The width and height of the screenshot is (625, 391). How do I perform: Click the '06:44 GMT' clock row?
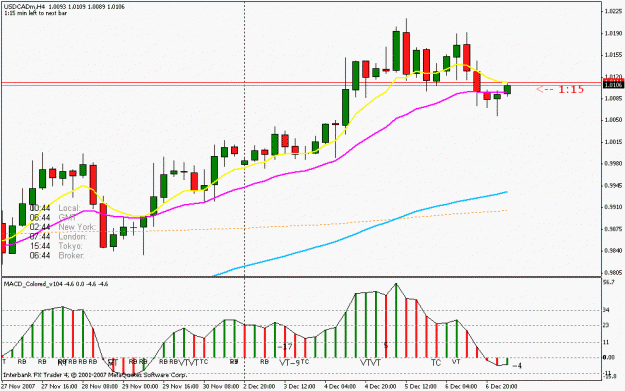coord(53,218)
